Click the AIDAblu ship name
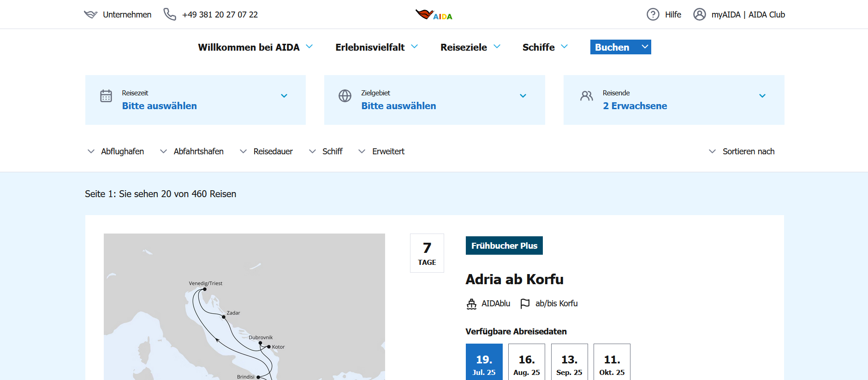 click(x=496, y=304)
